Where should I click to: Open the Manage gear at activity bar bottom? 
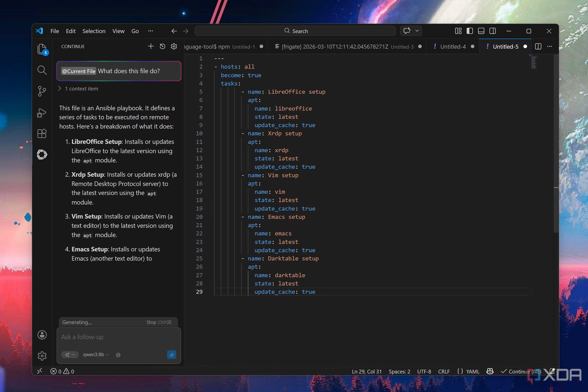[x=42, y=356]
